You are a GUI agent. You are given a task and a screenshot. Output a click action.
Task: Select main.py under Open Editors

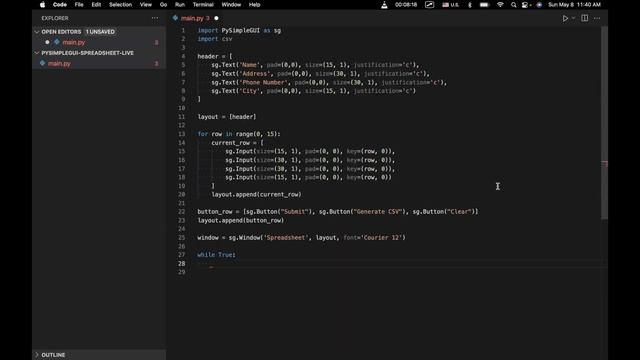(x=73, y=42)
